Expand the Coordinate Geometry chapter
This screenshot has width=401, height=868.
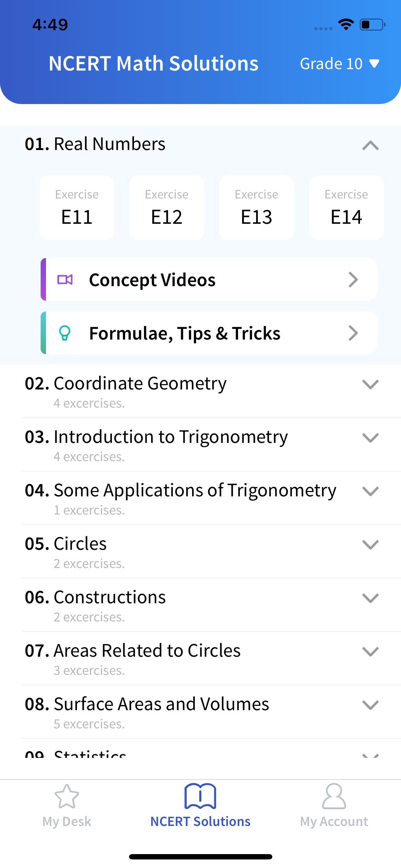coord(370,384)
